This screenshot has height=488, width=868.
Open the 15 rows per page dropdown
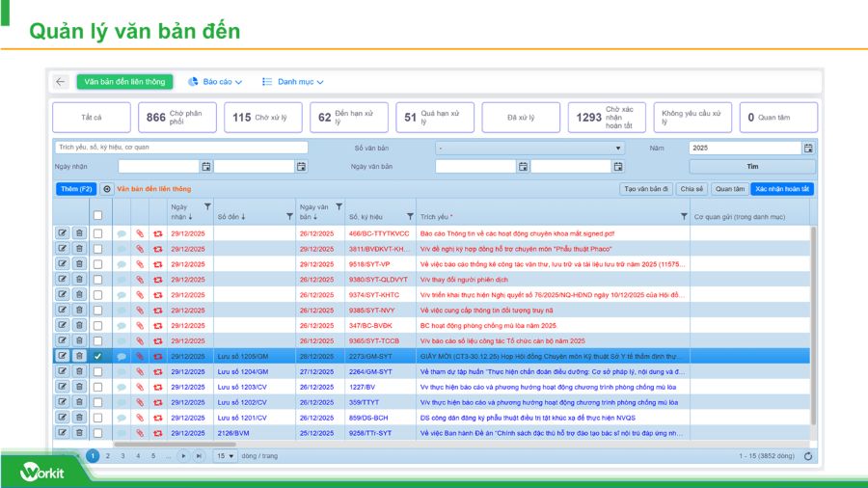click(x=225, y=456)
